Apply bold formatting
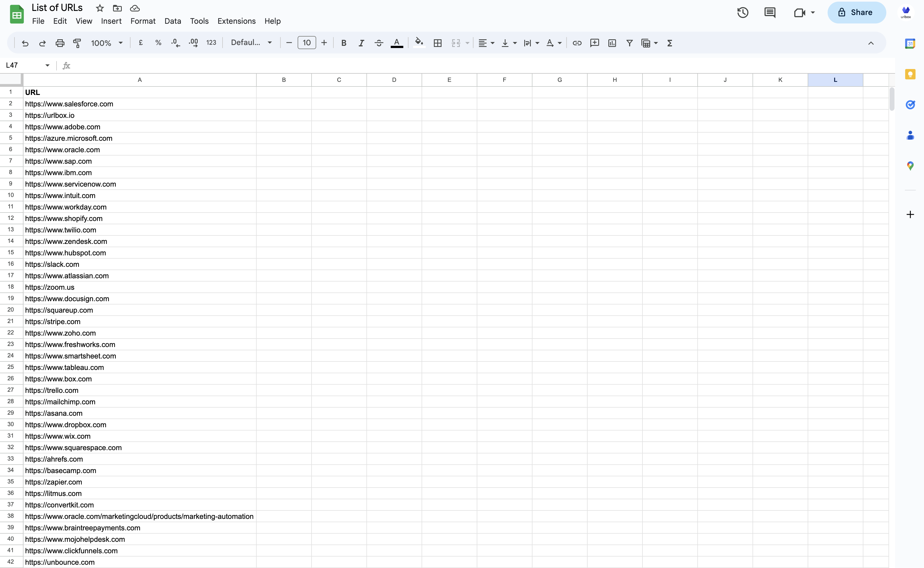The width and height of the screenshot is (924, 568). point(343,43)
